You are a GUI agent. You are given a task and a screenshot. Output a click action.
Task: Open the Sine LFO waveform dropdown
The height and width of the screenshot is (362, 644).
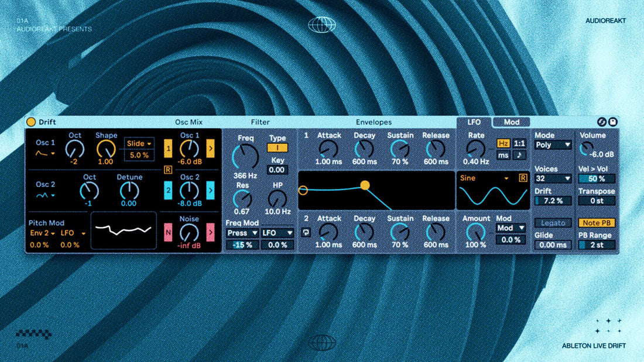click(485, 178)
